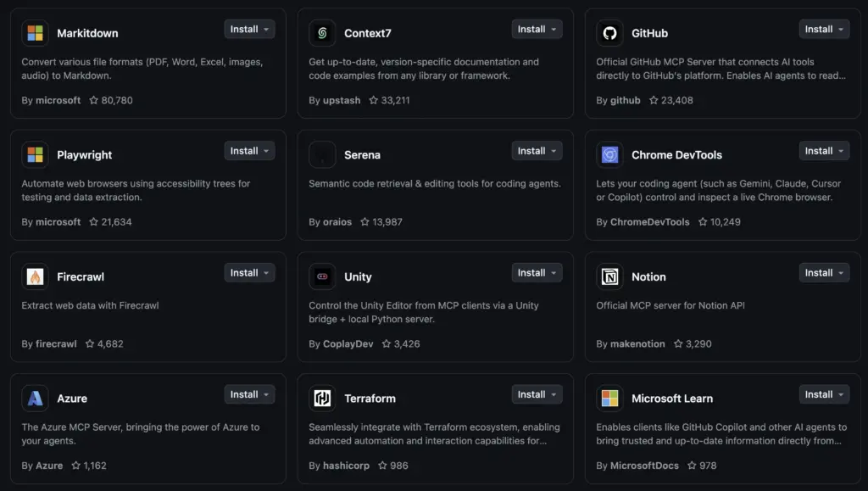Install the Playwright server
The image size is (868, 491).
244,151
